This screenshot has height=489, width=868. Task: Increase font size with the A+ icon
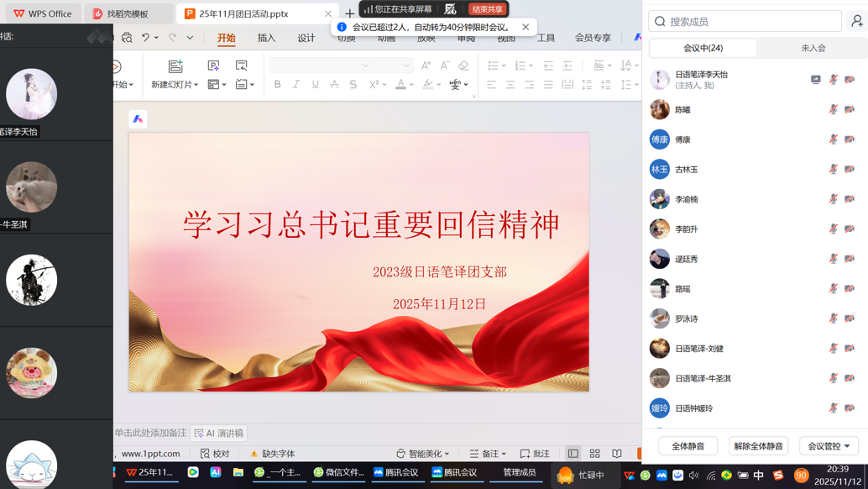tap(426, 66)
